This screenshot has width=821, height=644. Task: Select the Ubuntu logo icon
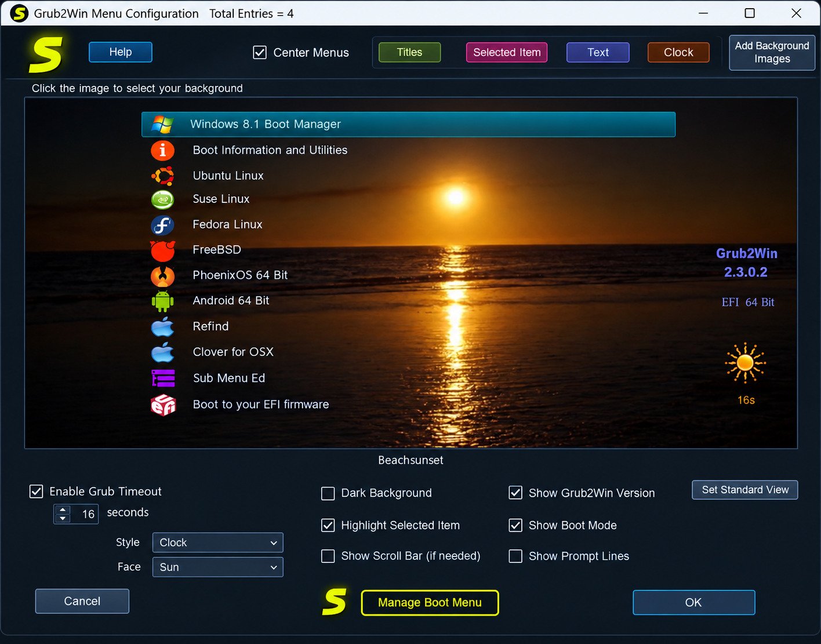[x=162, y=176]
